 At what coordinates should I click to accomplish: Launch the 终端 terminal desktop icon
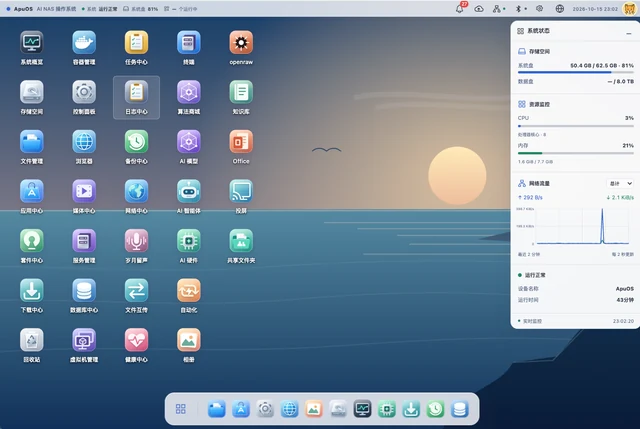(x=189, y=42)
